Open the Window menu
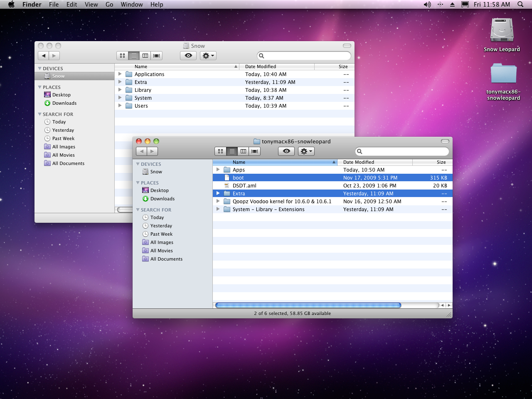This screenshot has height=399, width=532. coord(132,4)
